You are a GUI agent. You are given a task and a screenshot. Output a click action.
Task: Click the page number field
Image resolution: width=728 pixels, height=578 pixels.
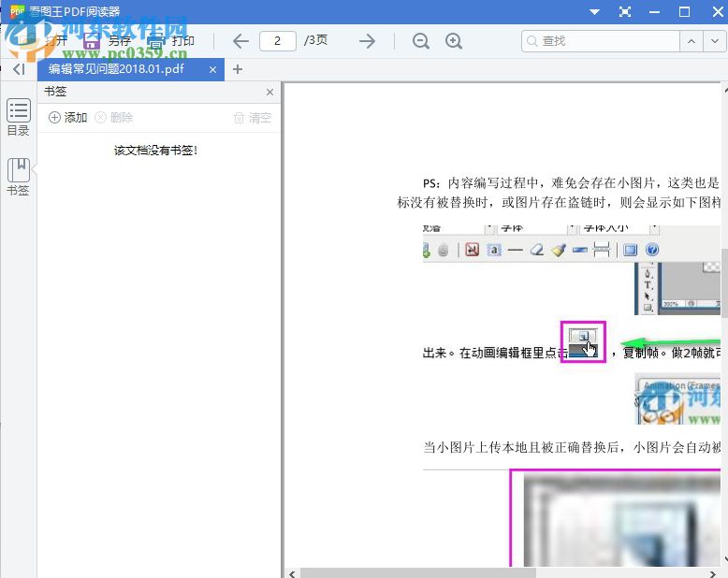[278, 41]
